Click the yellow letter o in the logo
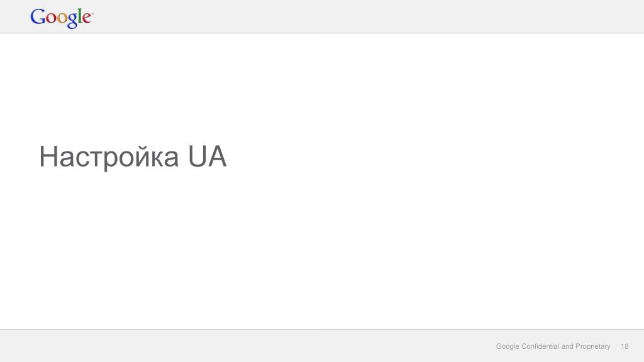Viewport: 644px width, 362px height. pos(62,18)
